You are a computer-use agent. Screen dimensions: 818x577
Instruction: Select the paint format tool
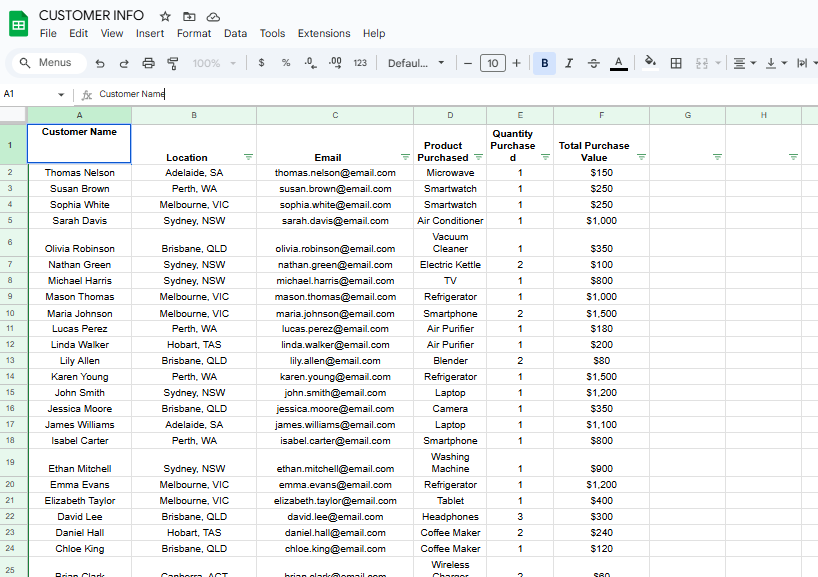pyautogui.click(x=173, y=64)
